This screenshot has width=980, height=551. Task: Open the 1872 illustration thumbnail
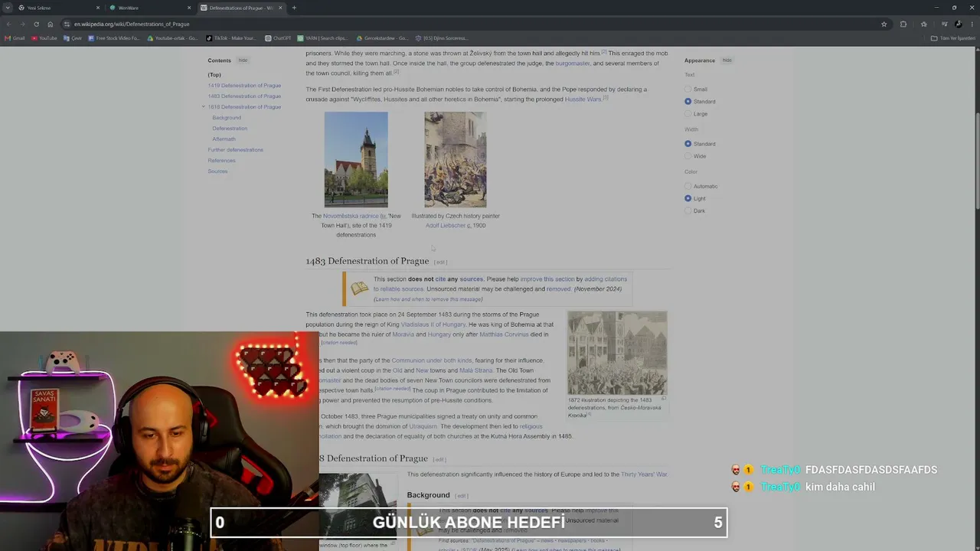(617, 352)
